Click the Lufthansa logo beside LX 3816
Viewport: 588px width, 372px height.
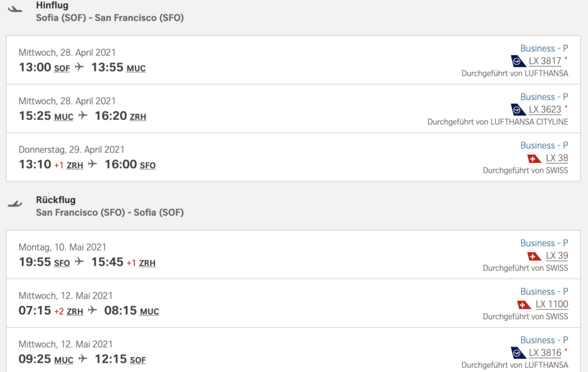519,353
